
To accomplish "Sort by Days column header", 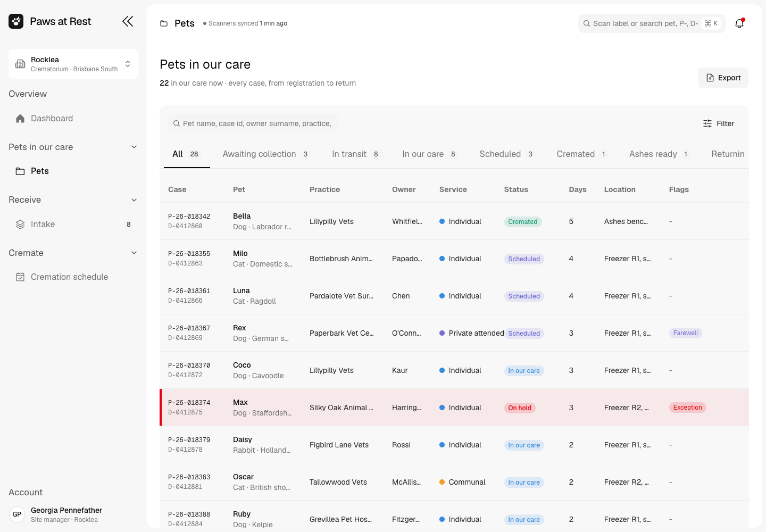I will (578, 189).
